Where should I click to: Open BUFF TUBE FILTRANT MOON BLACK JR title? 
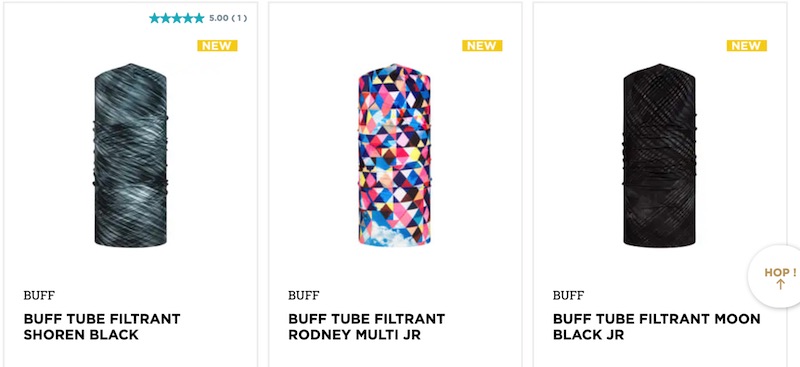(x=657, y=327)
